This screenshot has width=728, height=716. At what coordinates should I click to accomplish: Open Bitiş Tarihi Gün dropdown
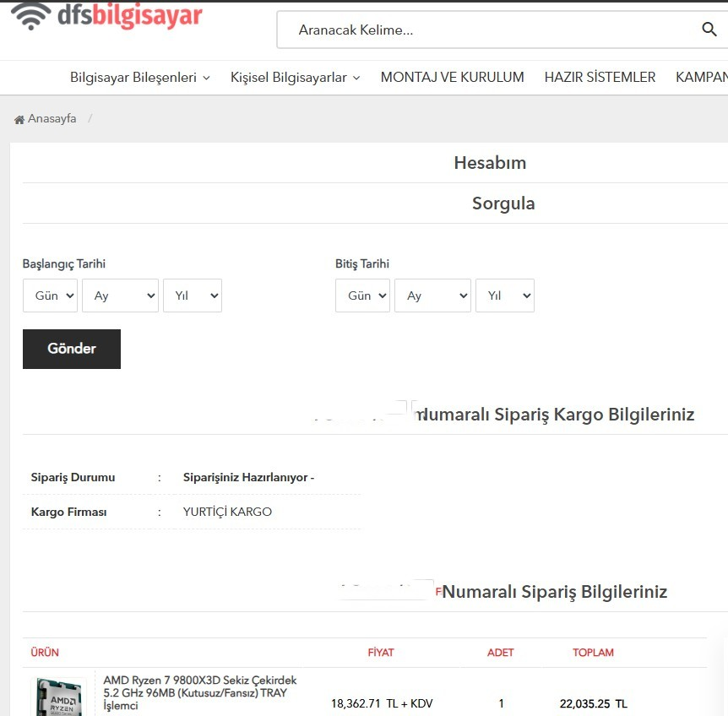click(362, 296)
